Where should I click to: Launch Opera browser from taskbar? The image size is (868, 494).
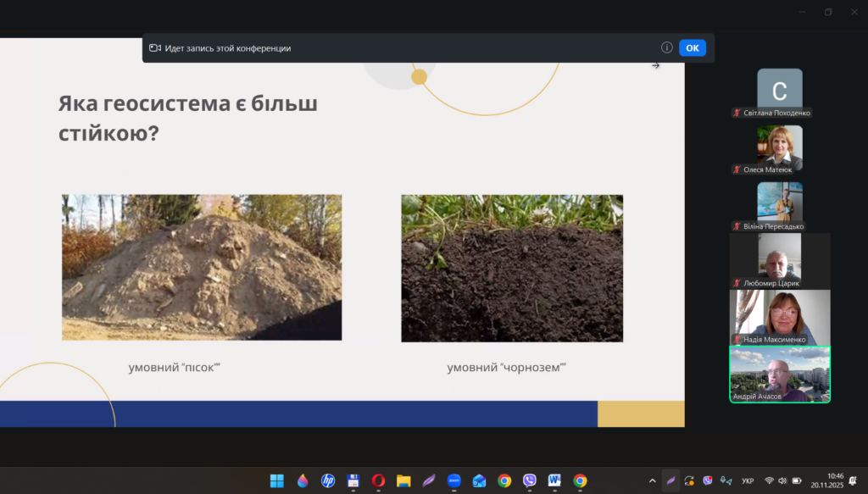tap(378, 480)
